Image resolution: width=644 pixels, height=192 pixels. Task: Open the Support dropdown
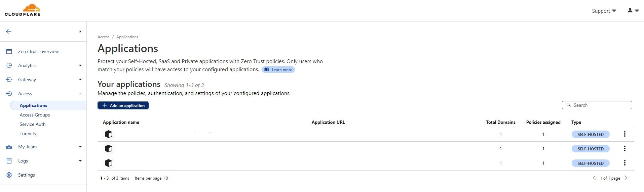click(x=604, y=11)
